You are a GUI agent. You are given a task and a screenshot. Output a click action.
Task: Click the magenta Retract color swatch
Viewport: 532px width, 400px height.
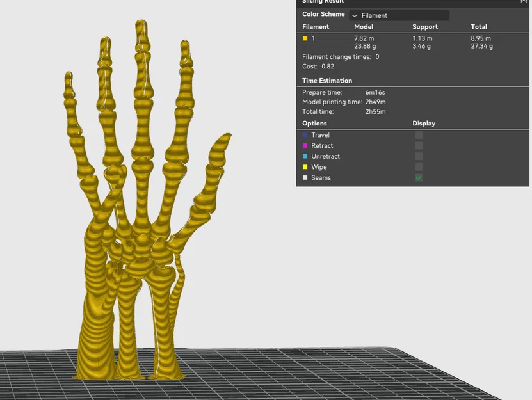pos(305,145)
